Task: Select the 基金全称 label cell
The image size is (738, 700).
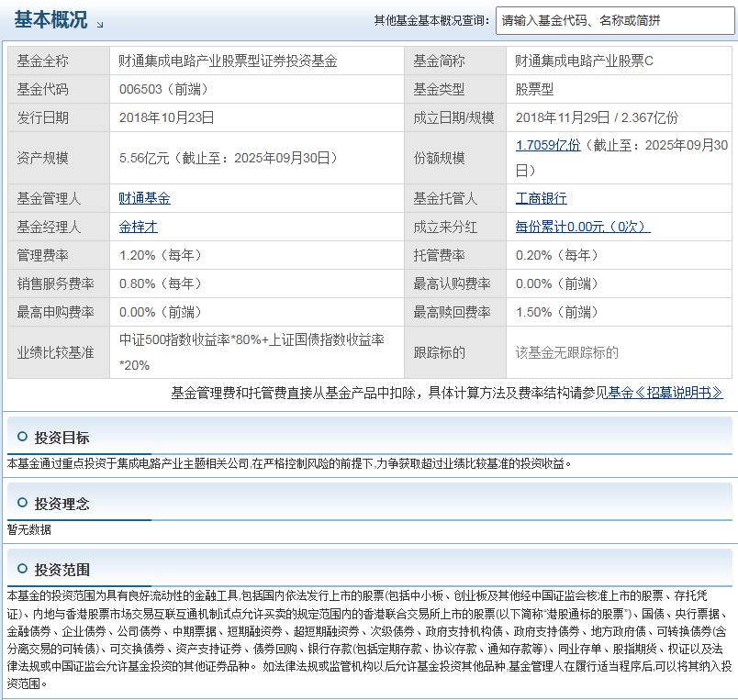Action: tap(59, 61)
